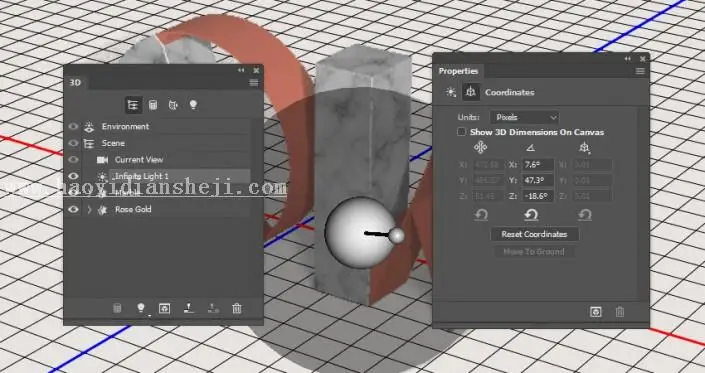Switch to the 3D panel tab

coord(75,83)
